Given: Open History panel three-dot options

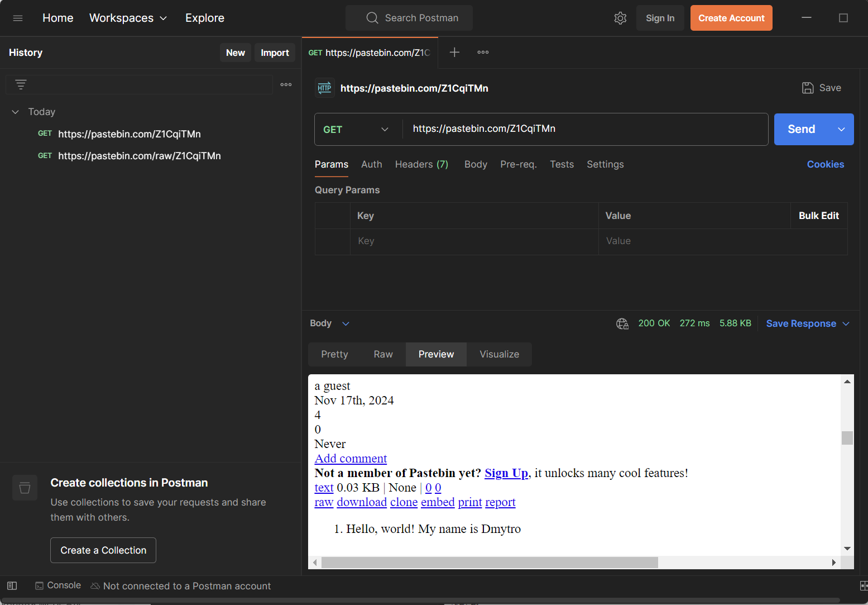Looking at the screenshot, I should tap(286, 84).
